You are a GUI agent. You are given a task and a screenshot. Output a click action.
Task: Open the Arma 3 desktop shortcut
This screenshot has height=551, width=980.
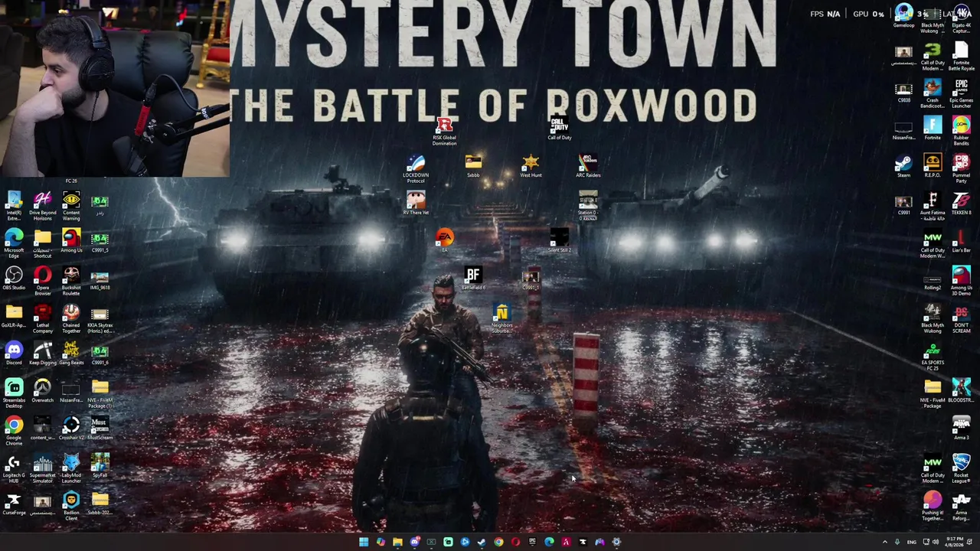(961, 429)
